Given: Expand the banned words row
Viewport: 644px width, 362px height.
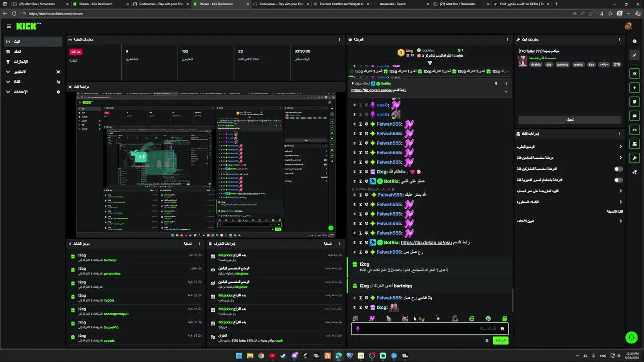Looking at the screenshot, I should [569, 202].
